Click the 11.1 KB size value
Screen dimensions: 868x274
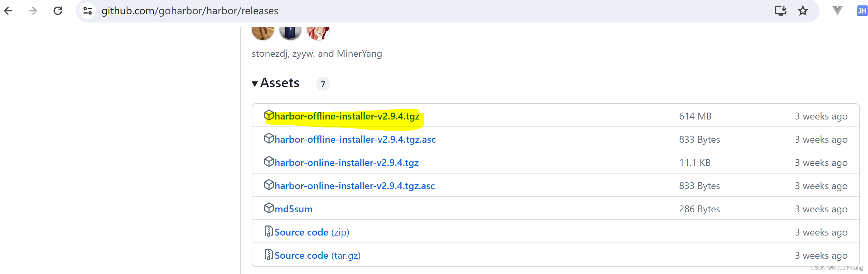point(695,162)
